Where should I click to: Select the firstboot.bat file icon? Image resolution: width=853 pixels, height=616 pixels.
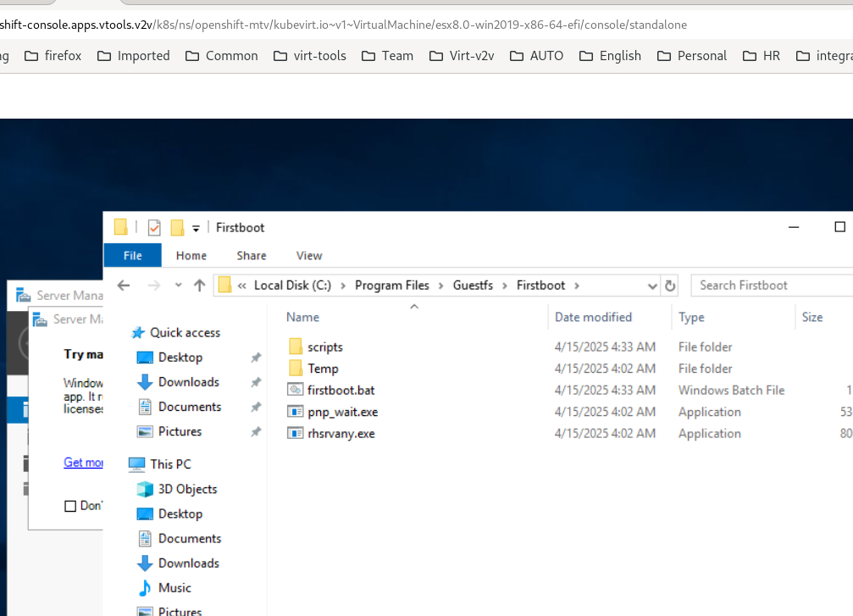(x=296, y=390)
